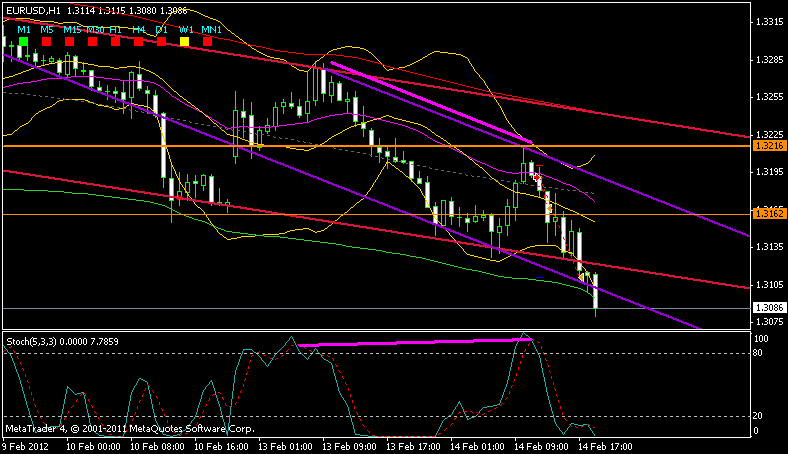Screen dimensions: 788x454
Task: Click the red M15 timeframe indicator square
Action: (x=69, y=42)
